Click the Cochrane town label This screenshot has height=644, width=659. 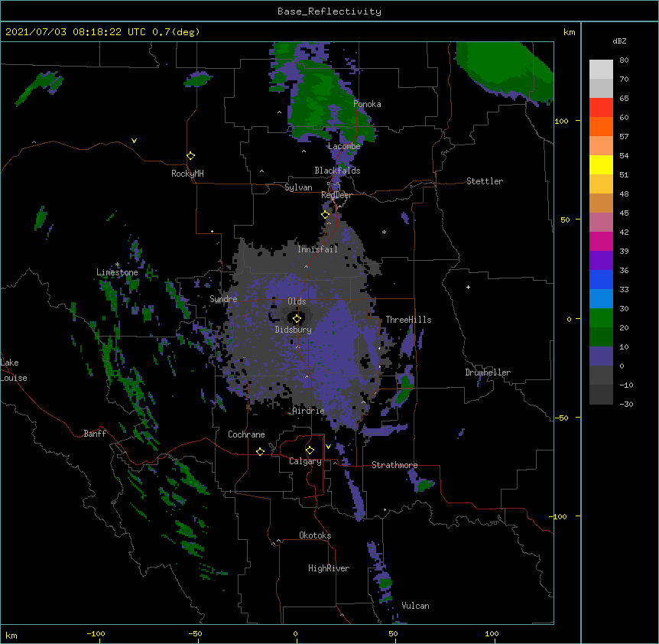pyautogui.click(x=246, y=434)
